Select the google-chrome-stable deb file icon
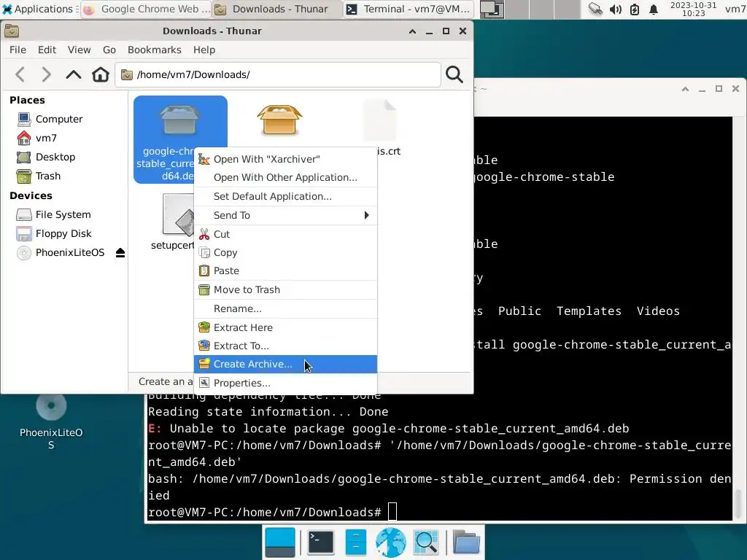This screenshot has height=560, width=747. point(179,120)
